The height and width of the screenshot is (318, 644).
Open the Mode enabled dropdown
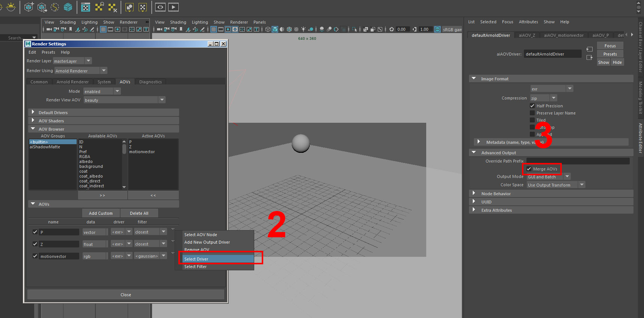click(x=117, y=91)
